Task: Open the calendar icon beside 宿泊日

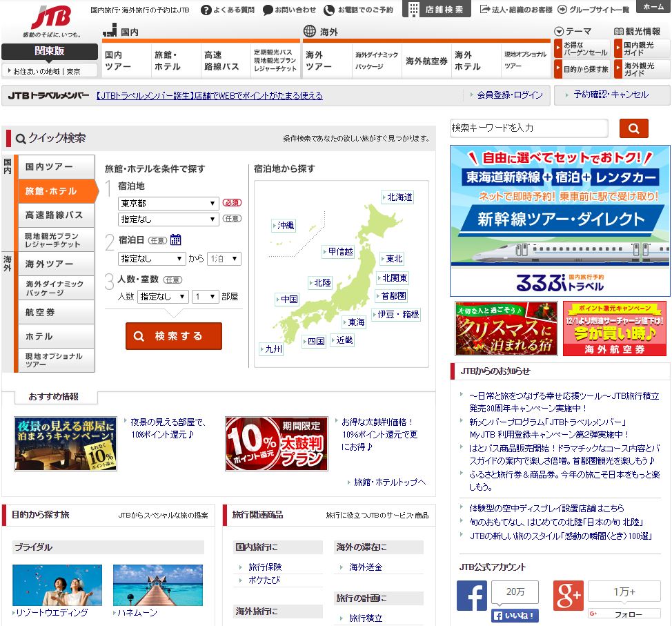Action: pos(176,239)
